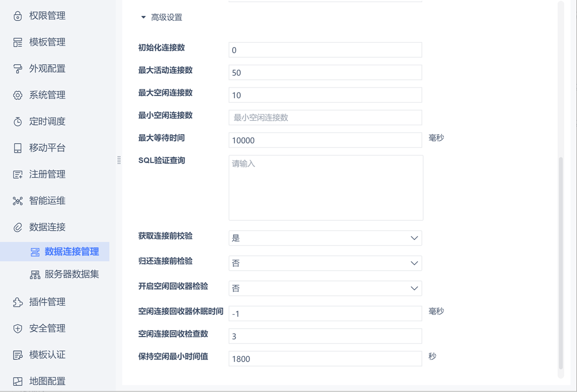The height and width of the screenshot is (392, 577).
Task: Click the 安全管理 shield icon
Action: tap(18, 329)
